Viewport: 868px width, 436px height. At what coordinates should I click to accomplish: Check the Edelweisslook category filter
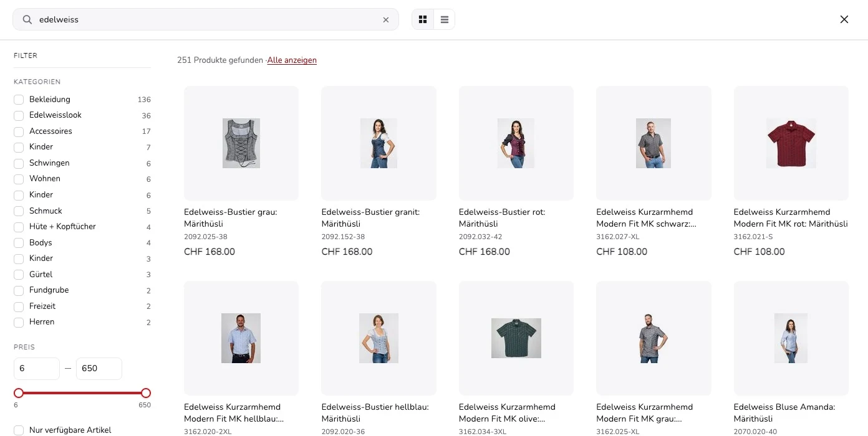(19, 115)
